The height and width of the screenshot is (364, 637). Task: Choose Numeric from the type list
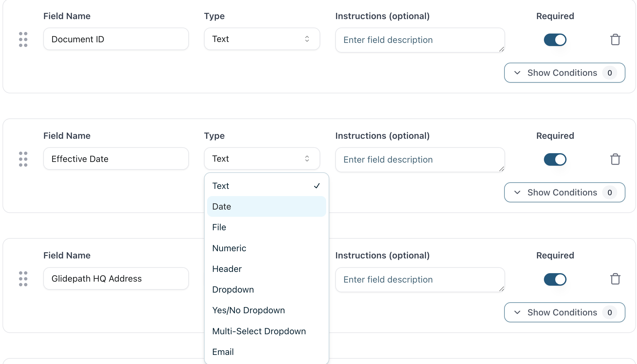pyautogui.click(x=266, y=248)
